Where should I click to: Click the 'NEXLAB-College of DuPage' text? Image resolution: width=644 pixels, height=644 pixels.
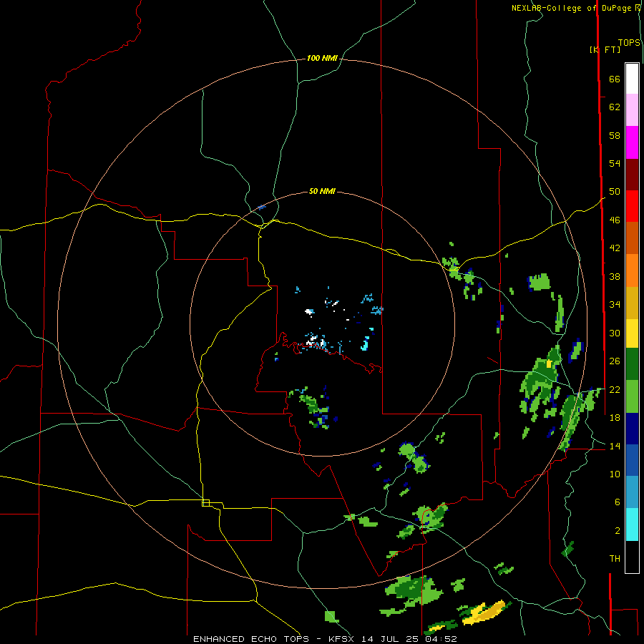point(571,8)
